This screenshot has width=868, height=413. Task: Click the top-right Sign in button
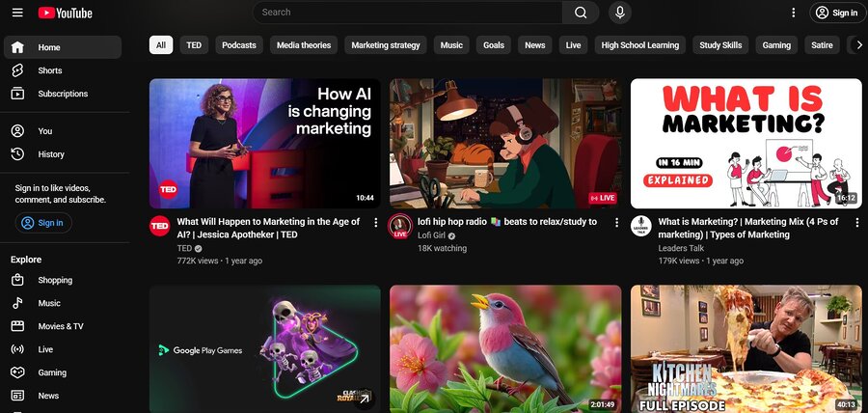click(x=835, y=13)
